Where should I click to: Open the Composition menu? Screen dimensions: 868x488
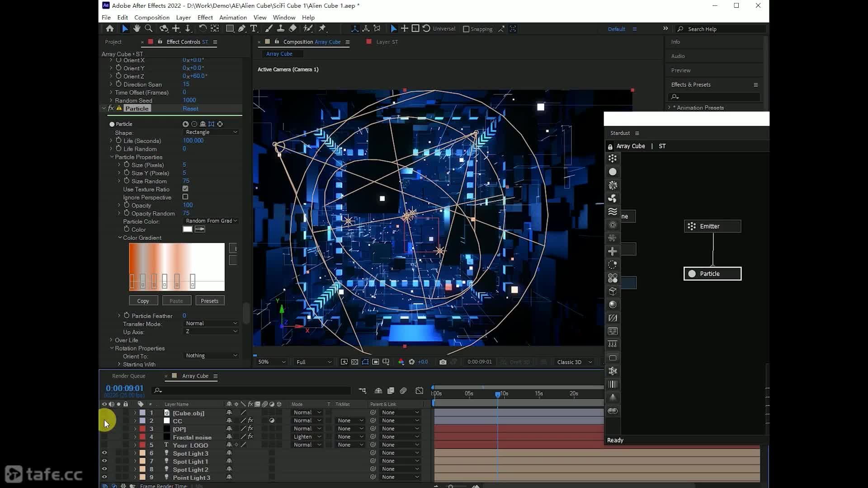pyautogui.click(x=152, y=17)
